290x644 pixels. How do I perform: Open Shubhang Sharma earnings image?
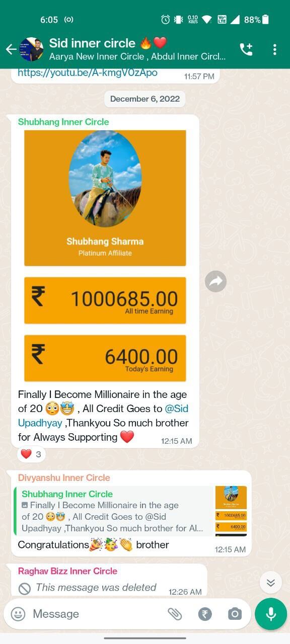[x=105, y=256]
